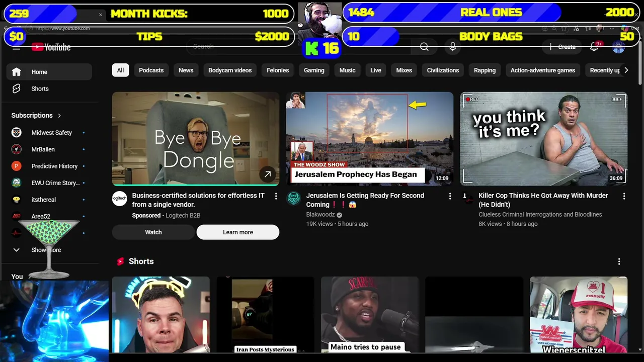Open Blakwoodz channel avatar
Viewport: 644px width, 362px height.
(x=293, y=199)
